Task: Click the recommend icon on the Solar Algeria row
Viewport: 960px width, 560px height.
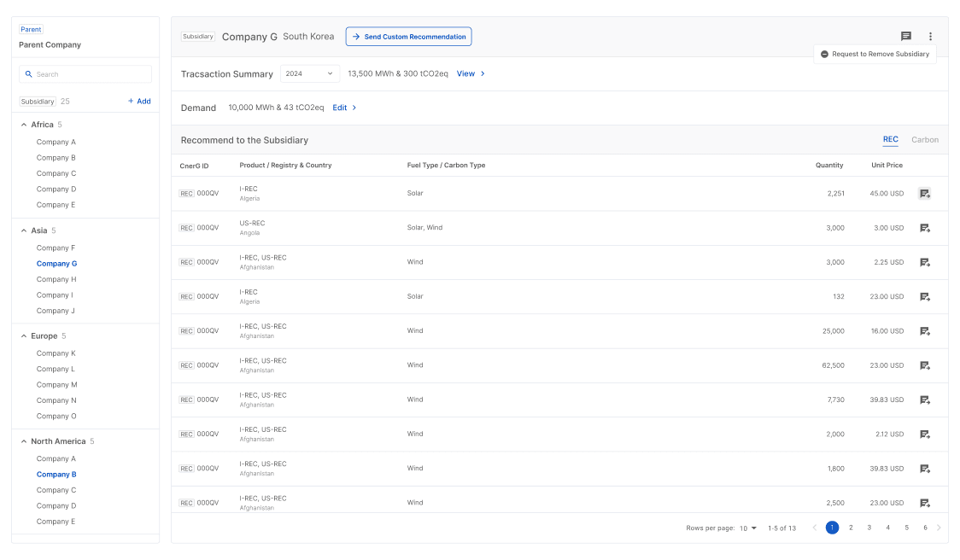Action: pyautogui.click(x=924, y=194)
